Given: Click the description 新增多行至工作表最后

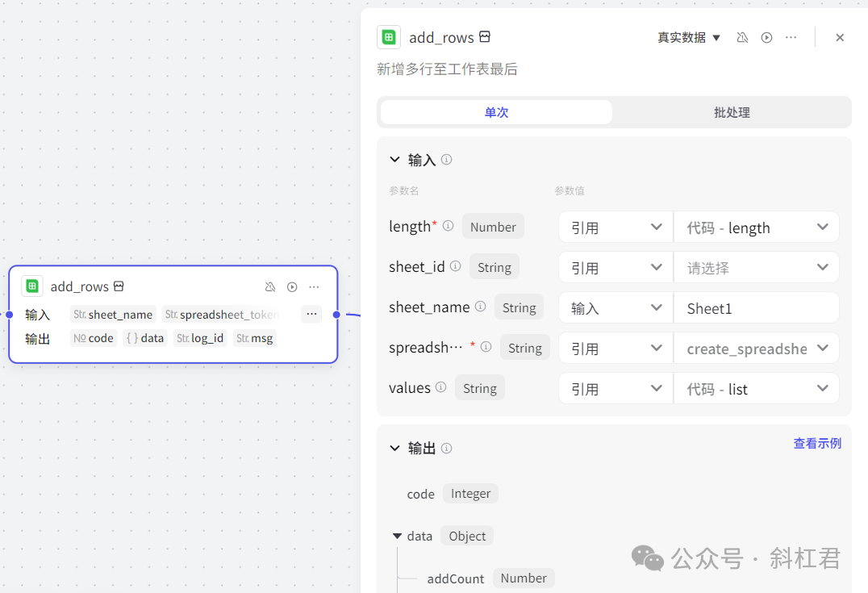Looking at the screenshot, I should pos(447,69).
